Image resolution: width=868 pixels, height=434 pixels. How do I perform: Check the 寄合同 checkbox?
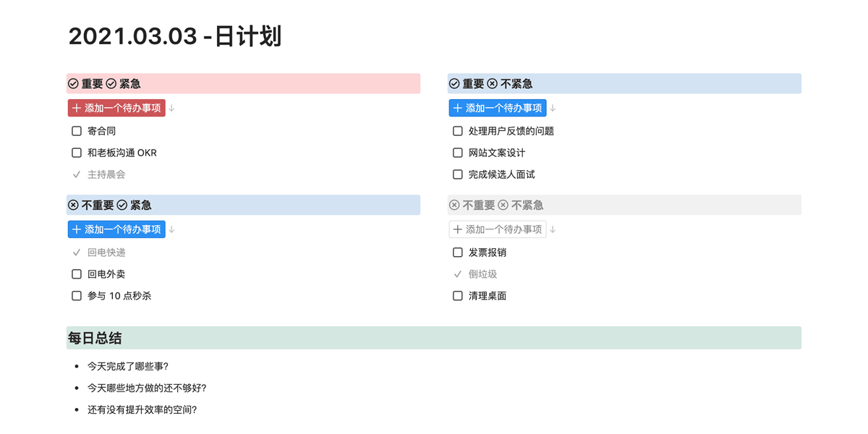pos(77,131)
